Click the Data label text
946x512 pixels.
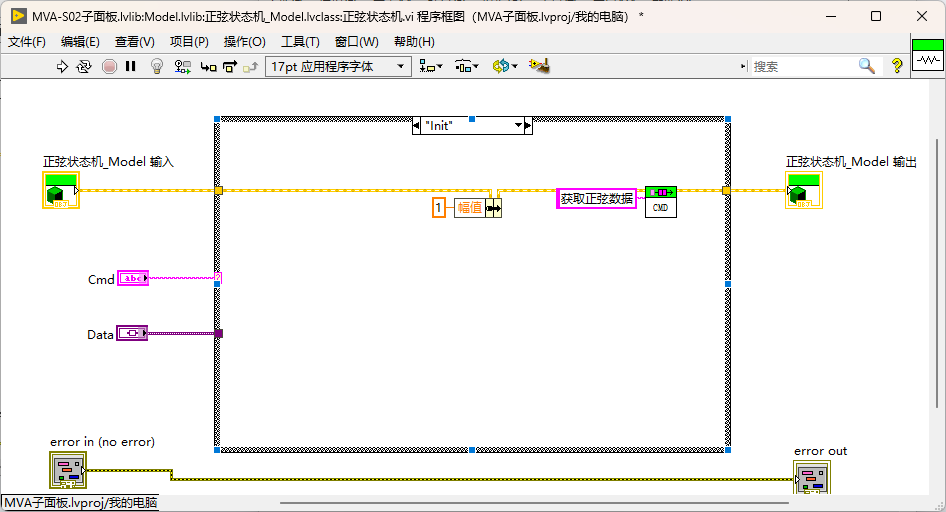tap(100, 335)
